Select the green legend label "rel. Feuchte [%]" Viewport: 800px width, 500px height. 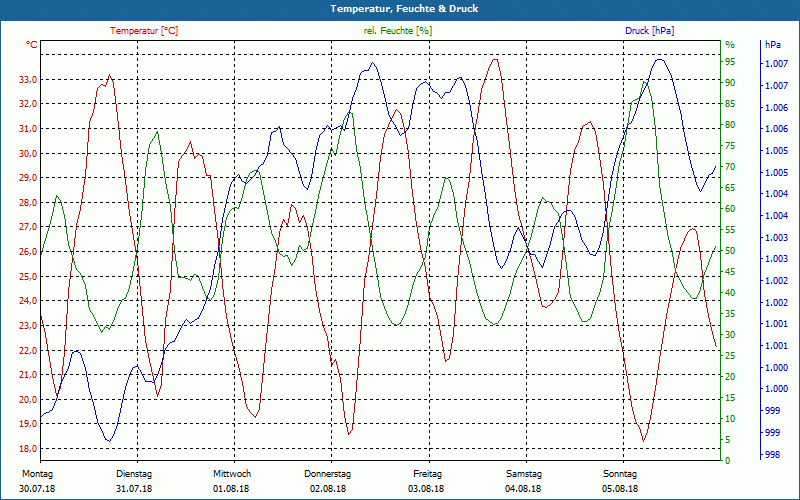coord(397,31)
